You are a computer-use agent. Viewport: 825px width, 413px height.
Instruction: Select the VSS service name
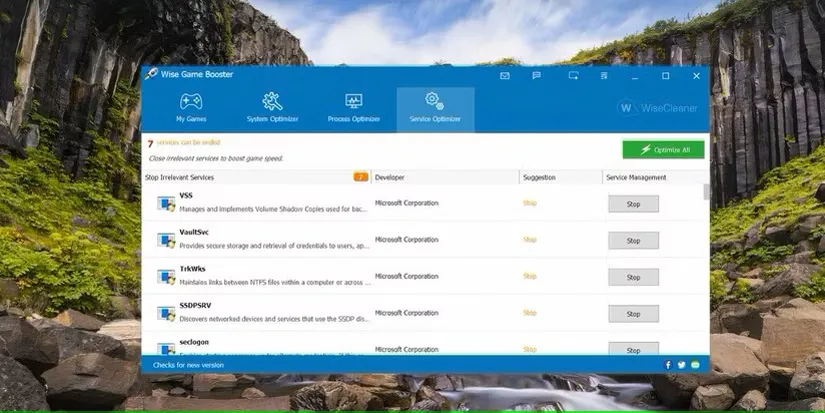point(186,195)
